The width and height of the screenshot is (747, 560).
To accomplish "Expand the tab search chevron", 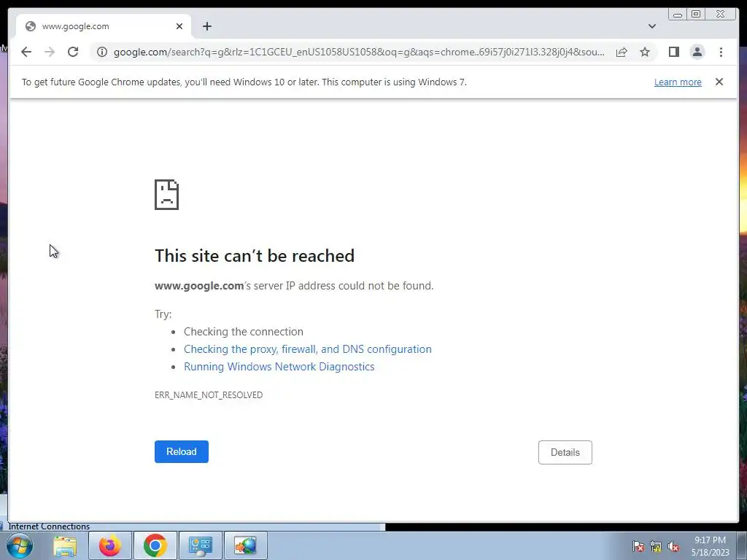I will pyautogui.click(x=651, y=26).
